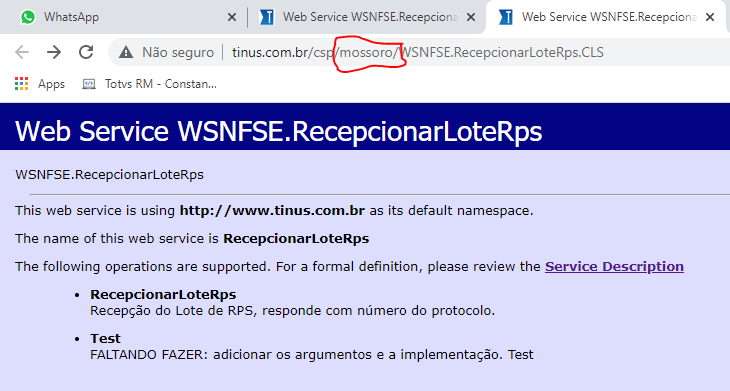This screenshot has width=730, height=391.
Task: Reload the current page
Action: (86, 52)
